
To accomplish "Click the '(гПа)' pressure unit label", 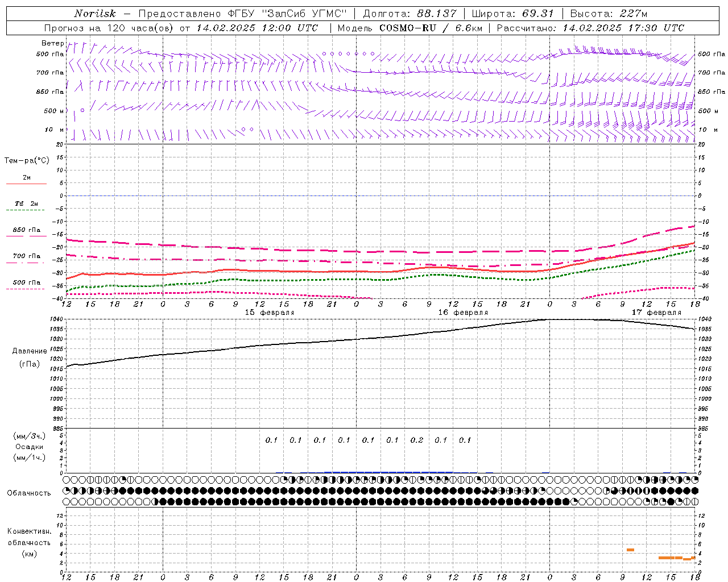I will point(30,364).
